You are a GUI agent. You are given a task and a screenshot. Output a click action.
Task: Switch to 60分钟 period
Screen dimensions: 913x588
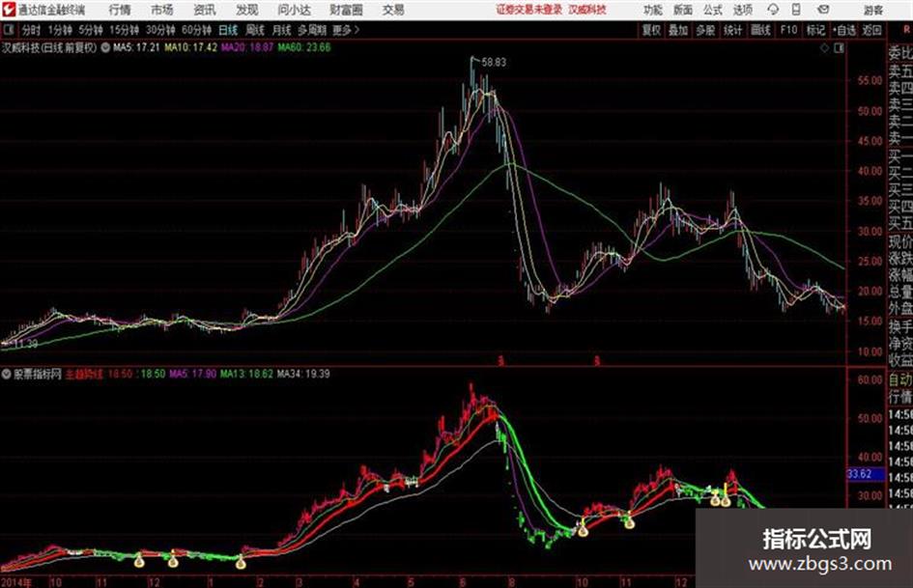pyautogui.click(x=196, y=30)
